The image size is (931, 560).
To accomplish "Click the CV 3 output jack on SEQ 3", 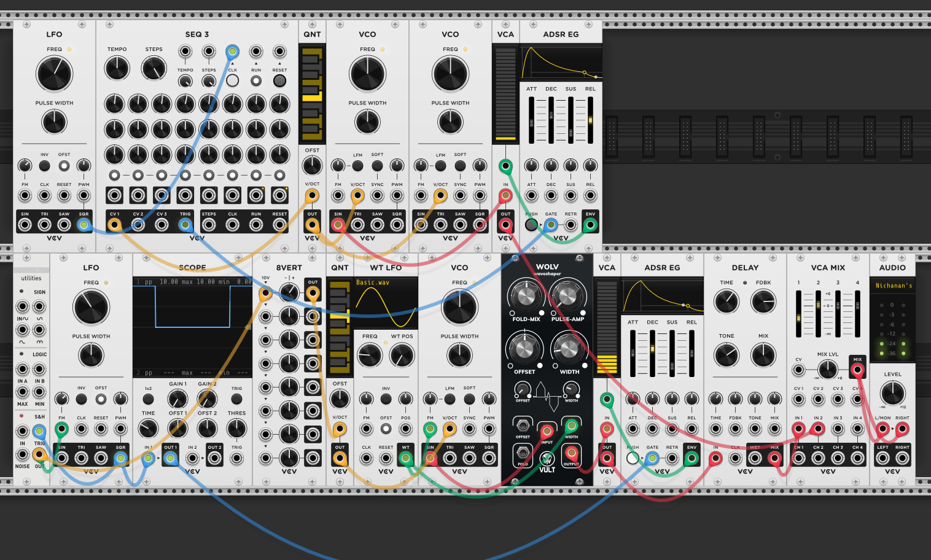I will click(162, 225).
